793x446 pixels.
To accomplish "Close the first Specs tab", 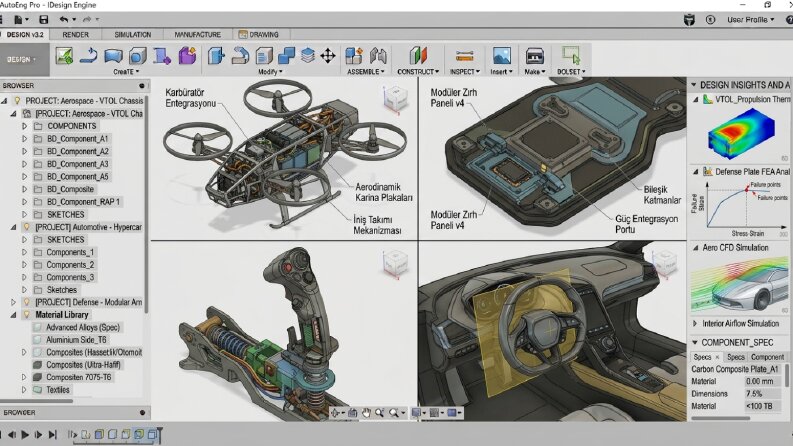I will (717, 357).
